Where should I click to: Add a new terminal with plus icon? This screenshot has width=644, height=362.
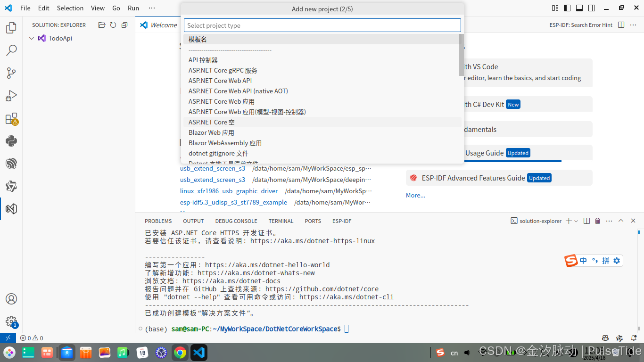[569, 221]
